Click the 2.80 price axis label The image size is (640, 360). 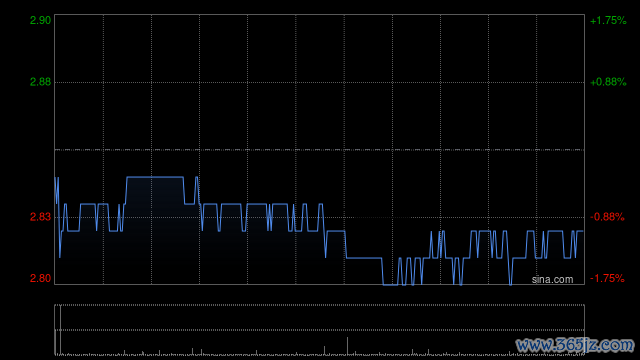pos(40,278)
